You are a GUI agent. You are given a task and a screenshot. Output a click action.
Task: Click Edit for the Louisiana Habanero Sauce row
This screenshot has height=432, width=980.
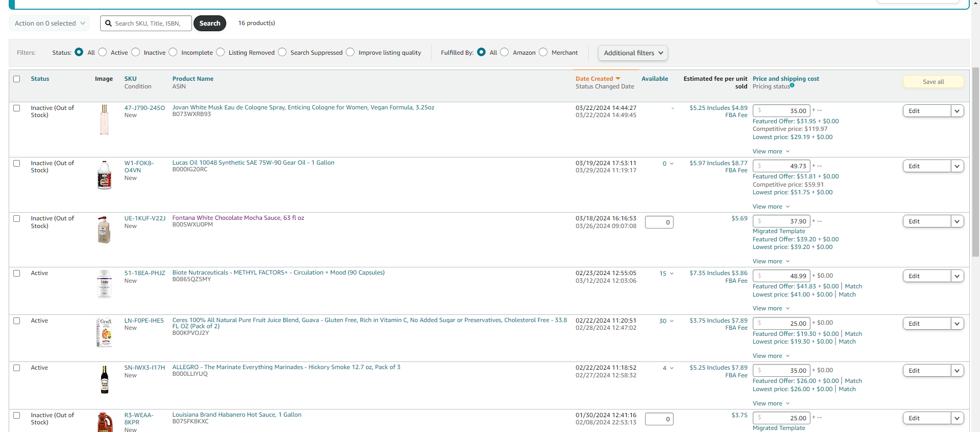[927, 418]
